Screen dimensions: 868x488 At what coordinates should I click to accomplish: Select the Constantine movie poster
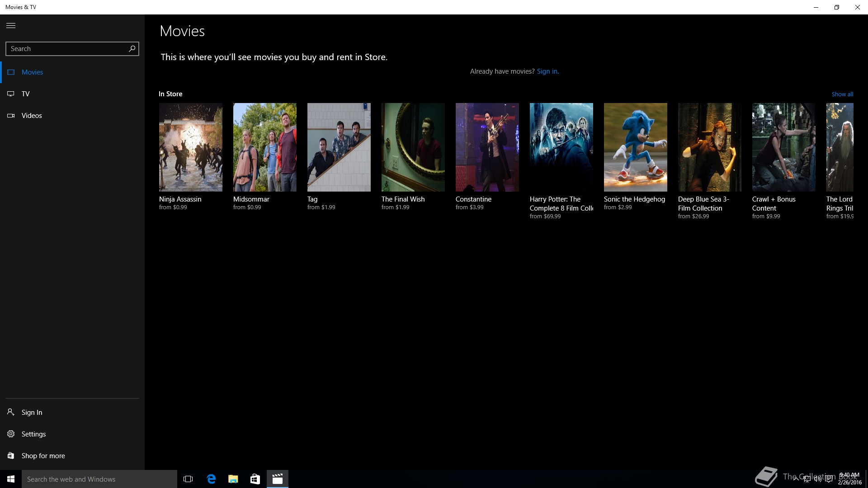click(487, 147)
